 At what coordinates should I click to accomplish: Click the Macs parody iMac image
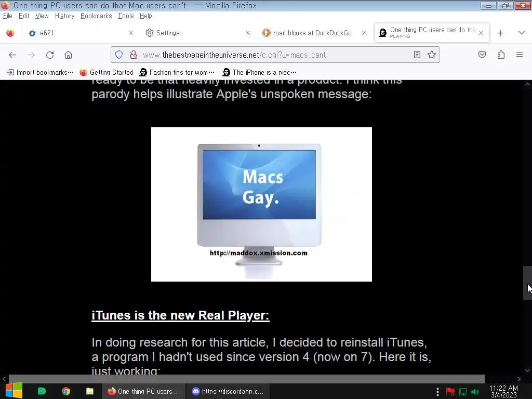[261, 204]
